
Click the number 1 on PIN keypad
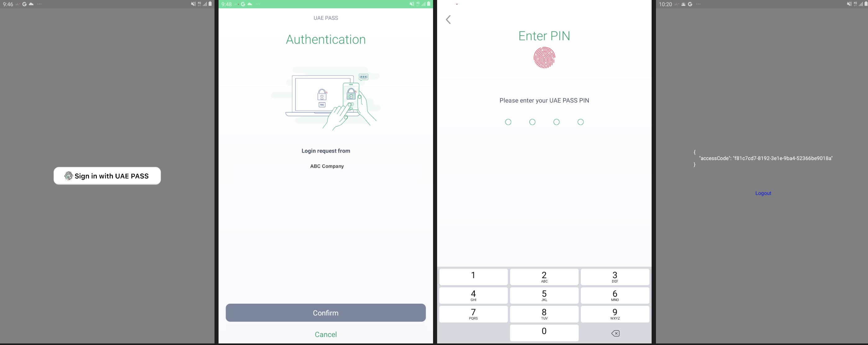(473, 276)
